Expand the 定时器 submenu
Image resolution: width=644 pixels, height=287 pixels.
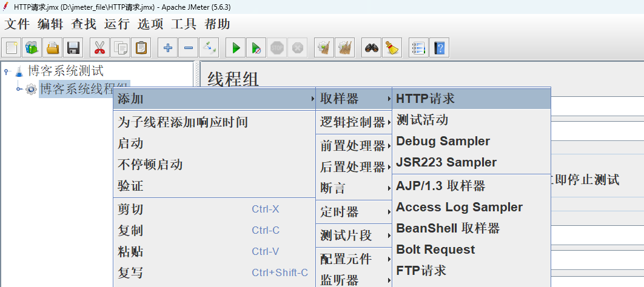[x=354, y=212]
